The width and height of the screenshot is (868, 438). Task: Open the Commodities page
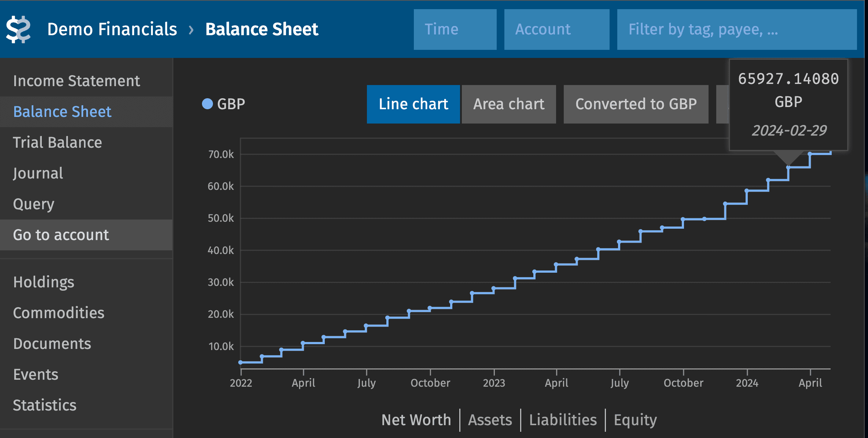pyautogui.click(x=59, y=313)
